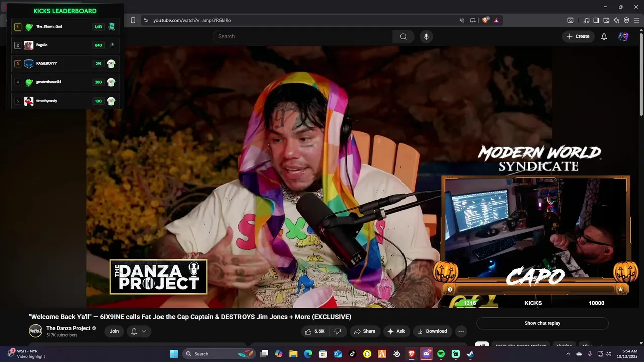Open more actions three-dot menu
The width and height of the screenshot is (644, 362).
coord(461,331)
